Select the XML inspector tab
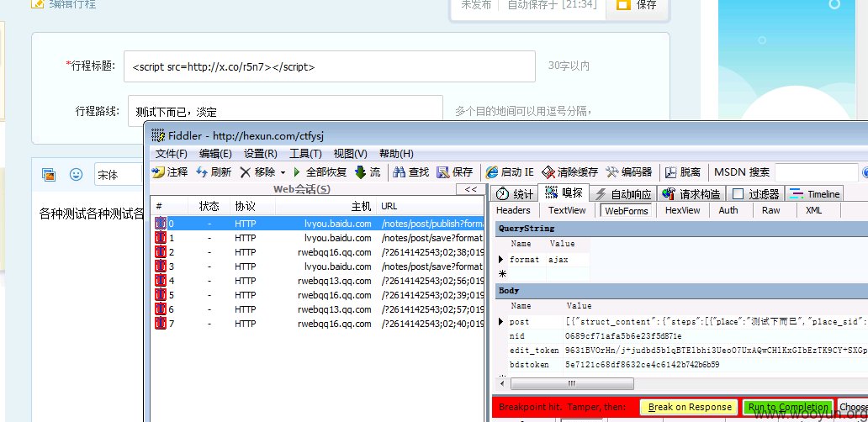Image resolution: width=868 pixels, height=422 pixels. coord(814,210)
